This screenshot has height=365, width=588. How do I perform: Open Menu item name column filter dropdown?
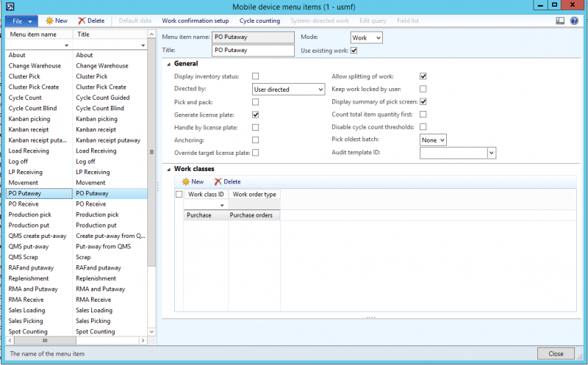coord(66,46)
